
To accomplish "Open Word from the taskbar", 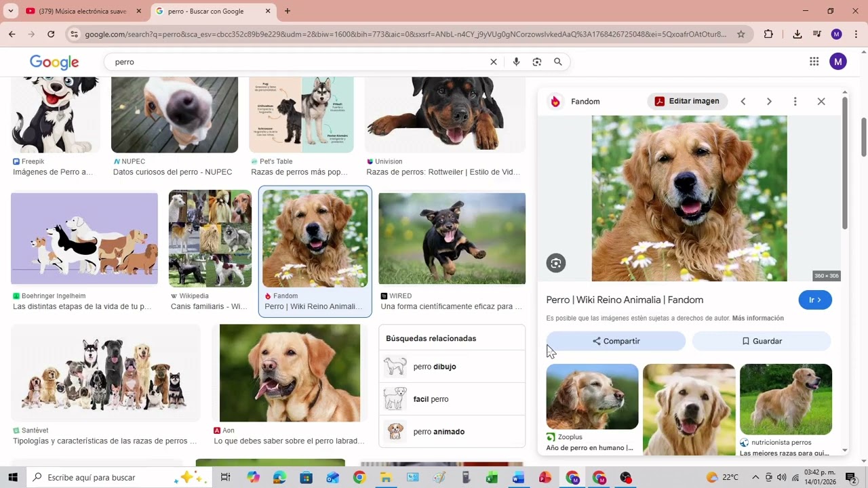I will (519, 477).
